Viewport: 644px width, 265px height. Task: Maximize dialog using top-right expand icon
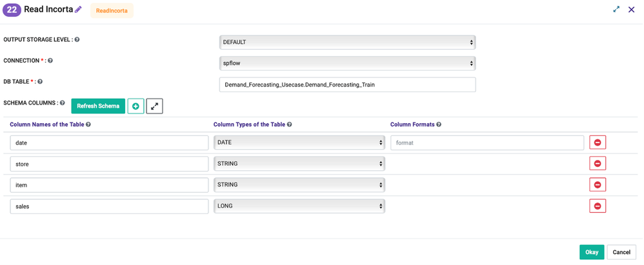pyautogui.click(x=616, y=10)
